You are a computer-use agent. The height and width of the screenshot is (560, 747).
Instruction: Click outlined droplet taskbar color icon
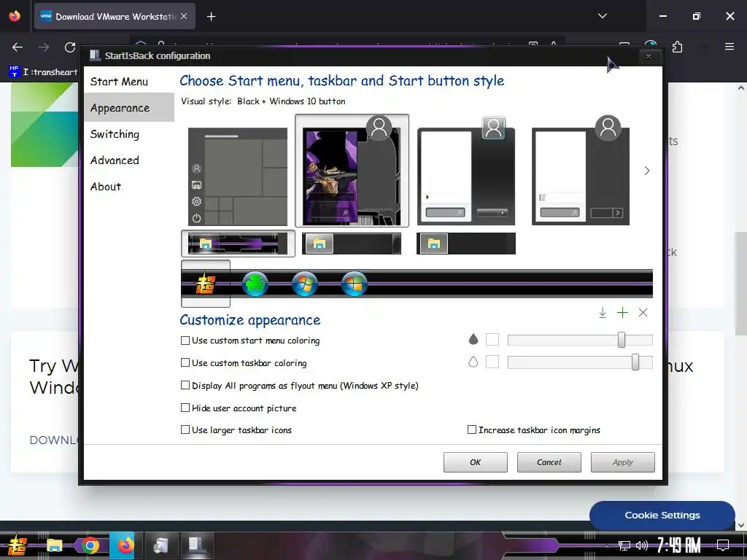click(473, 362)
